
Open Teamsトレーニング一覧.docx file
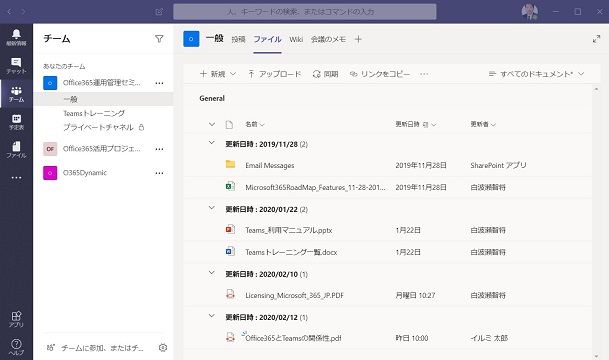coord(291,252)
